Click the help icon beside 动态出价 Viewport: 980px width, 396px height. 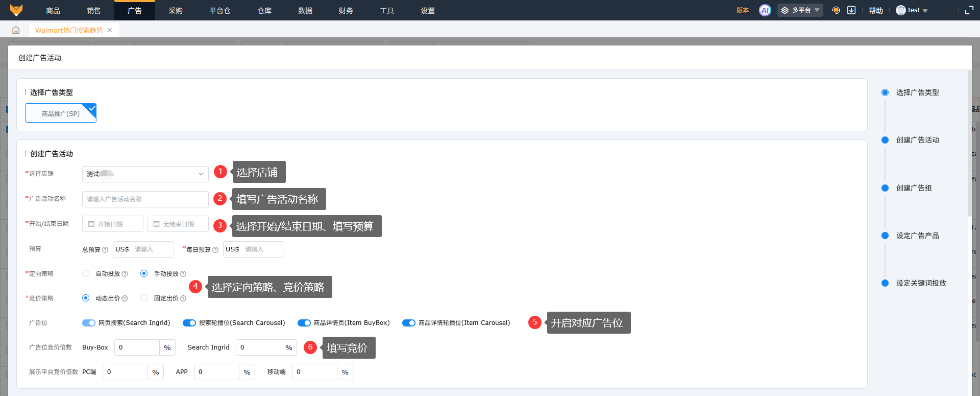point(125,298)
